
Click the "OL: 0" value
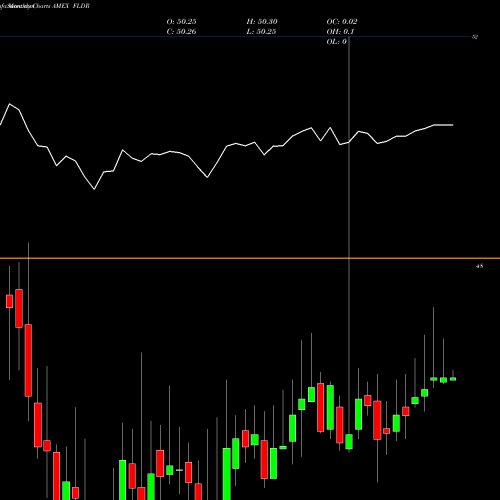(x=336, y=42)
